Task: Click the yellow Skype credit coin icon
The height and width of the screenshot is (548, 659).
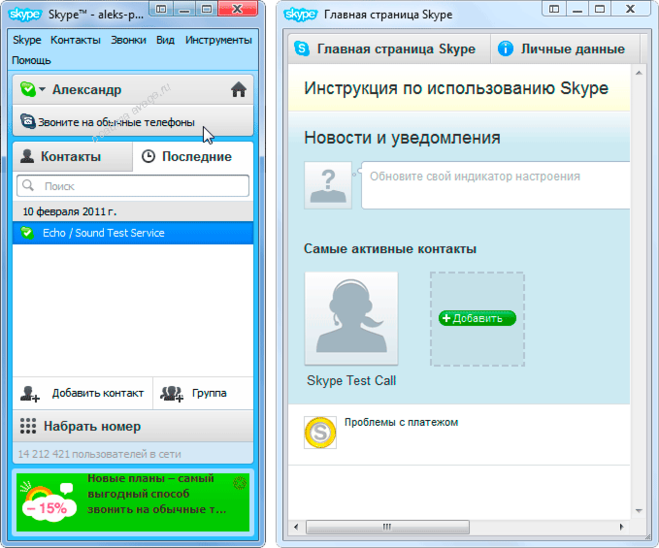Action: pos(320,432)
